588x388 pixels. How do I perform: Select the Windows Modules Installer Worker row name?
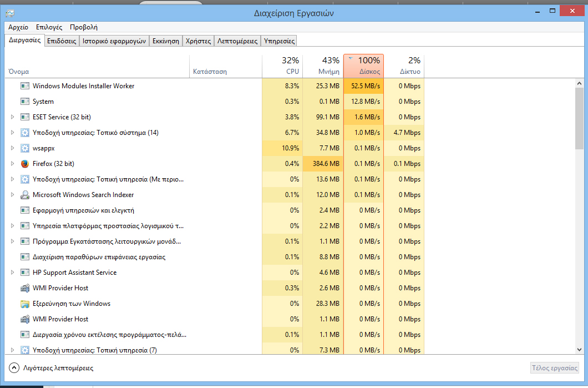[x=84, y=86]
